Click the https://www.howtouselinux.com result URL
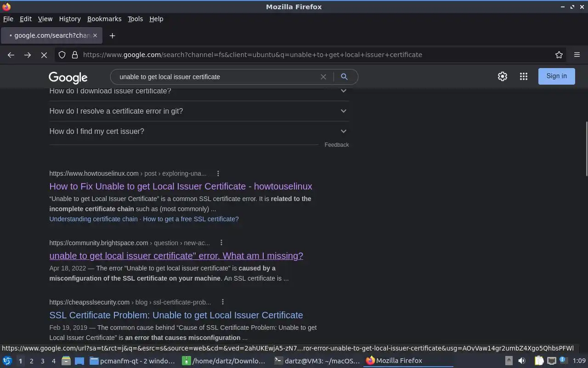The image size is (588, 368). click(x=94, y=173)
